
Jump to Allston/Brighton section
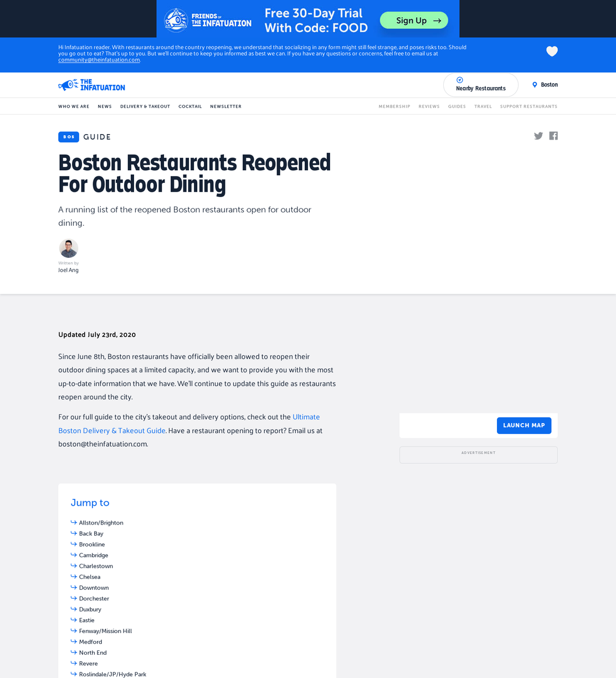pos(101,523)
